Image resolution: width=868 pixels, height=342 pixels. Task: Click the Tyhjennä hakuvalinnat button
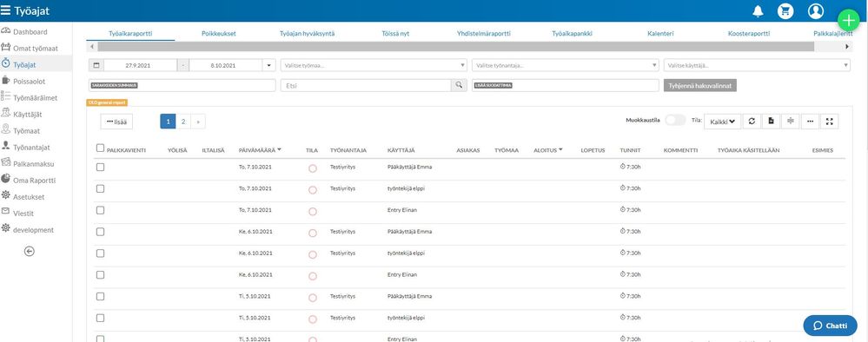click(x=700, y=85)
